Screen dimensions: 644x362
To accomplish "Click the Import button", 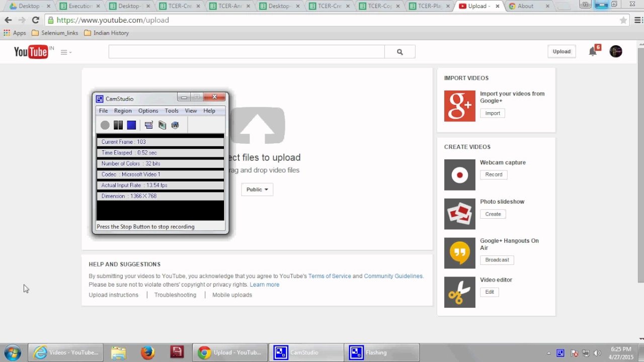I will tap(493, 113).
